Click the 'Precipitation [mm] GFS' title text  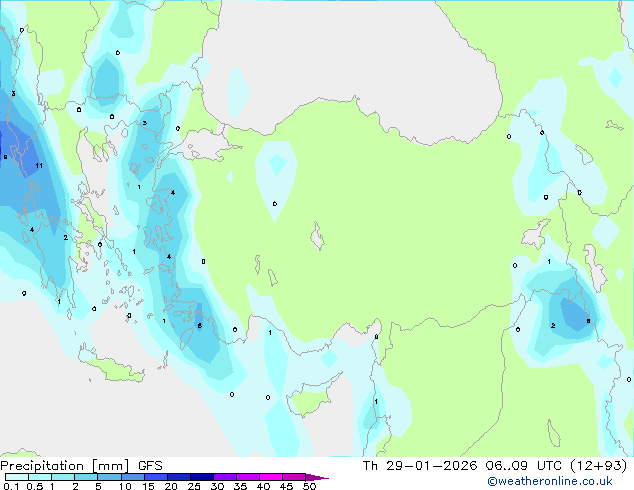(81, 466)
